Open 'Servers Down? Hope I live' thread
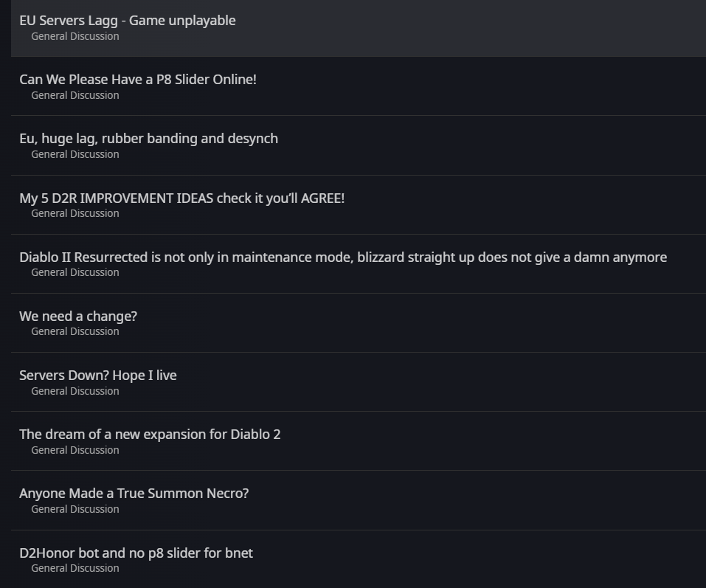 (x=98, y=375)
